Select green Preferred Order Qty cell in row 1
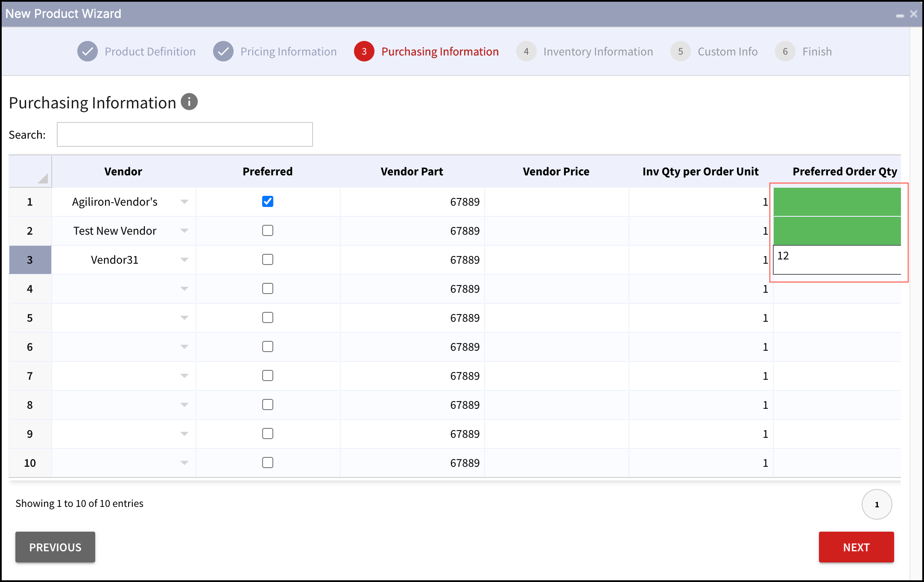The image size is (924, 582). tap(837, 202)
